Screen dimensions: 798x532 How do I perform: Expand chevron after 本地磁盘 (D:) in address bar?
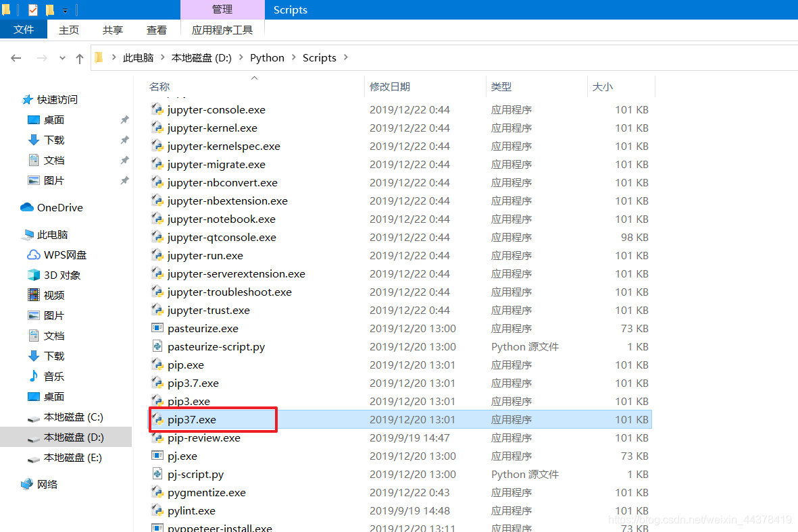click(x=241, y=57)
